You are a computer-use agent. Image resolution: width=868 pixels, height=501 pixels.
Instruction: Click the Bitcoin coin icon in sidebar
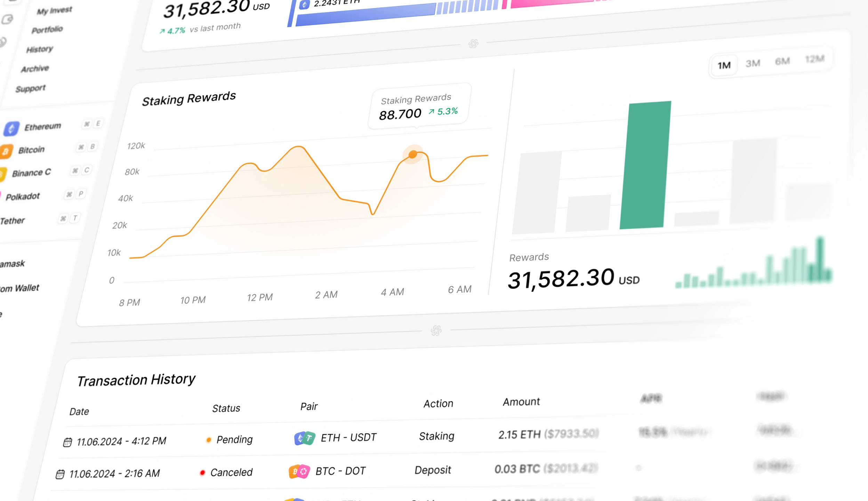(x=6, y=151)
